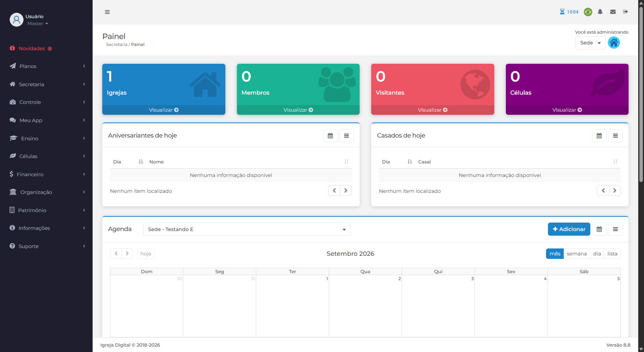Open the Brazil flag language selector

588,12
